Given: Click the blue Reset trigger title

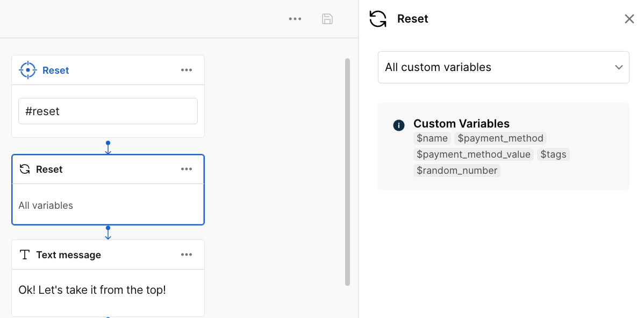Looking at the screenshot, I should (x=56, y=70).
